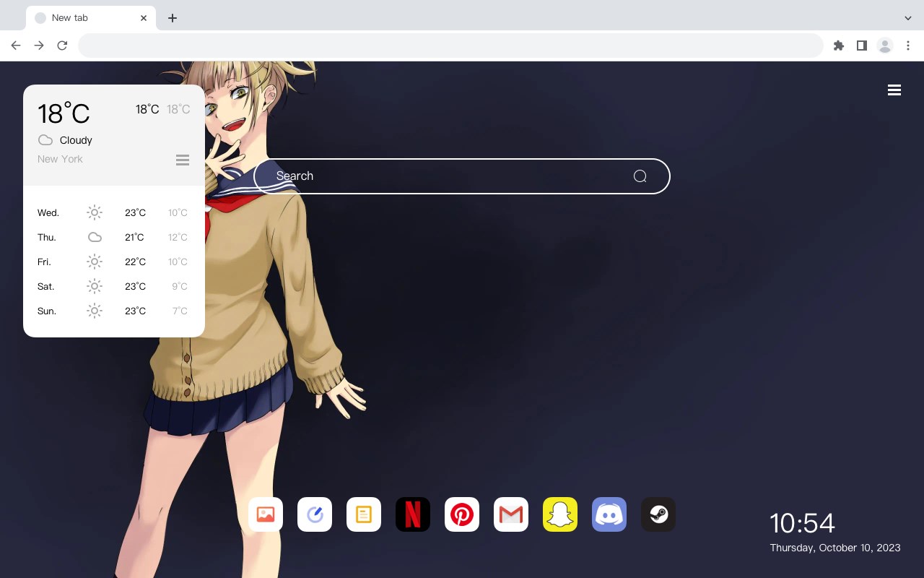Go forward with the browser forward arrow
Viewport: 924px width, 578px height.
pyautogui.click(x=39, y=46)
